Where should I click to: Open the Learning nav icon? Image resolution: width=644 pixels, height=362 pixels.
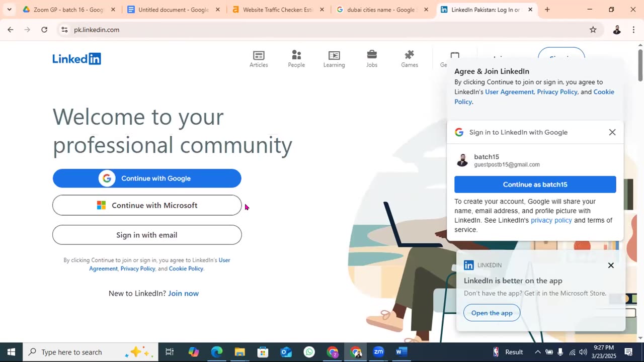(x=334, y=59)
